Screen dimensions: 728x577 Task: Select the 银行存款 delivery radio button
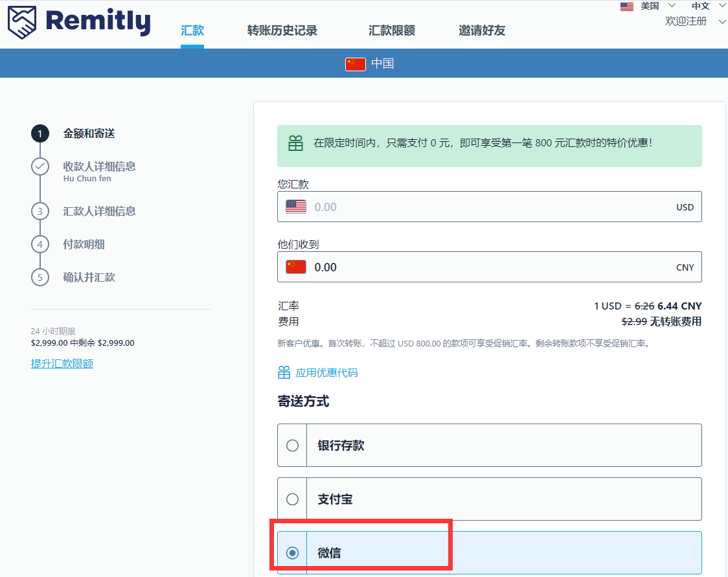point(293,446)
